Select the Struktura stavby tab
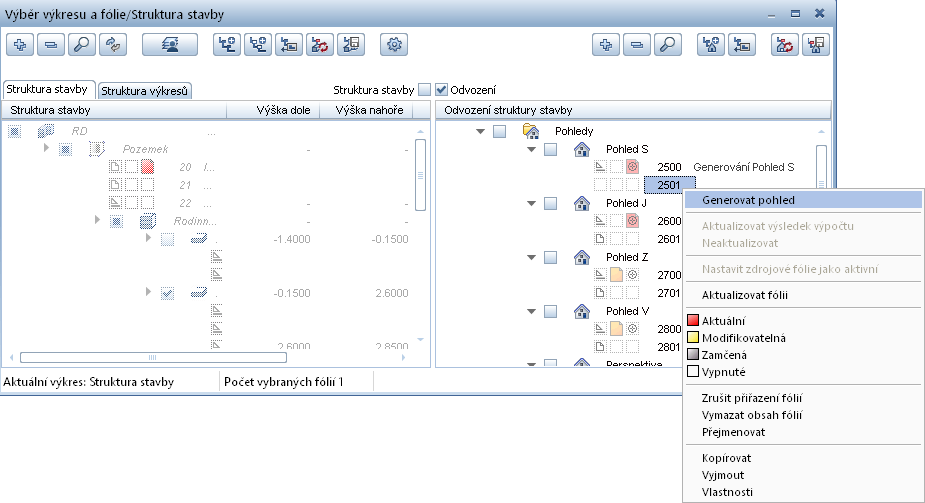The height and width of the screenshot is (503, 925). click(x=47, y=89)
